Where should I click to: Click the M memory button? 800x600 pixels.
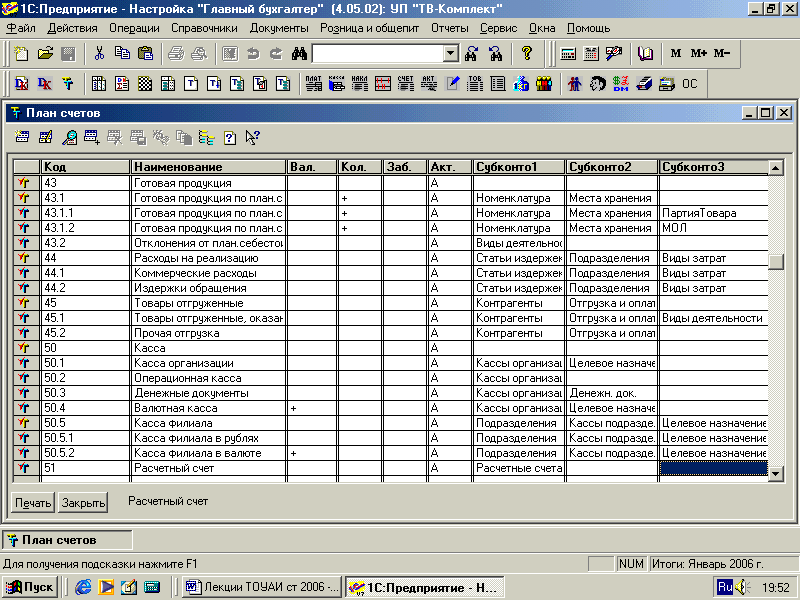676,53
